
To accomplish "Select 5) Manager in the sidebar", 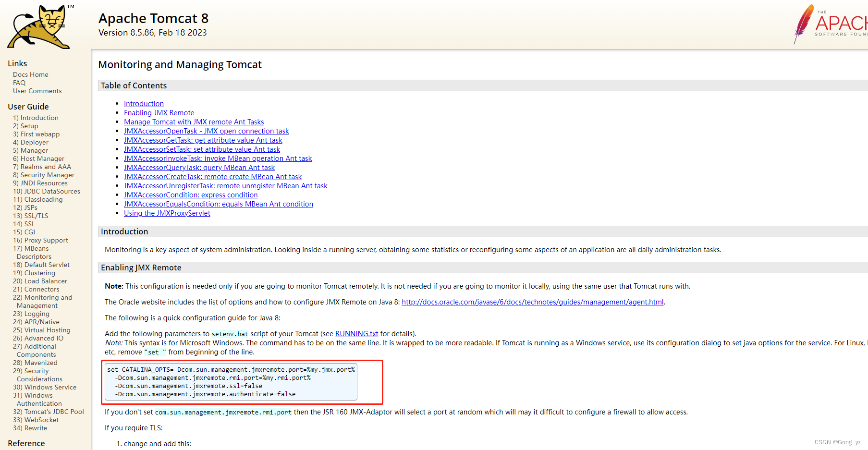I will (30, 150).
